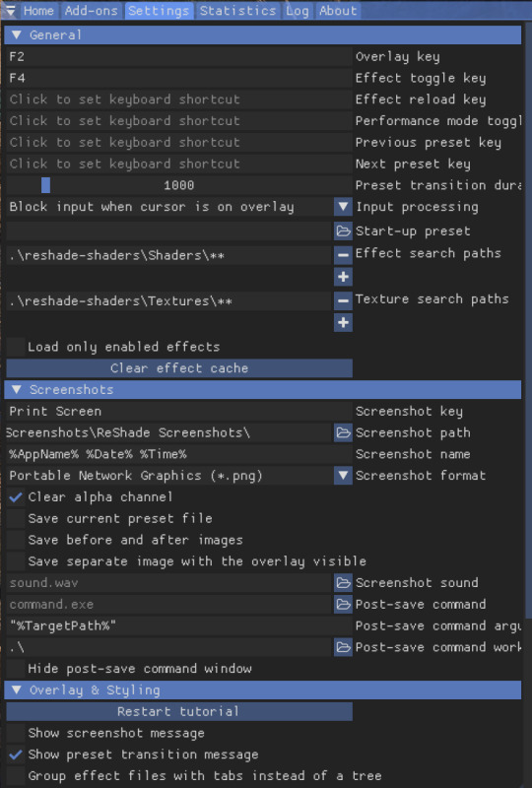The height and width of the screenshot is (788, 532).
Task: Edit the "%TargetPath%" arguments field
Action: coord(179,625)
